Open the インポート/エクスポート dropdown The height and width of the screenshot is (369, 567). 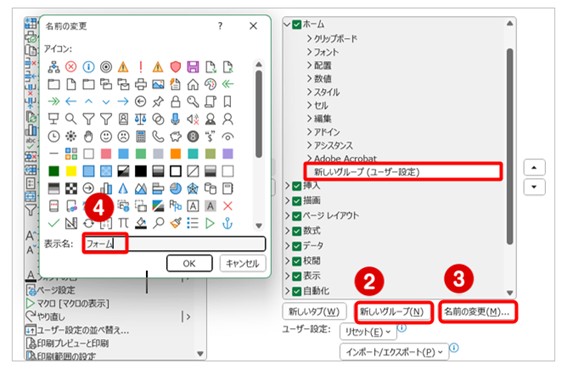tap(394, 352)
